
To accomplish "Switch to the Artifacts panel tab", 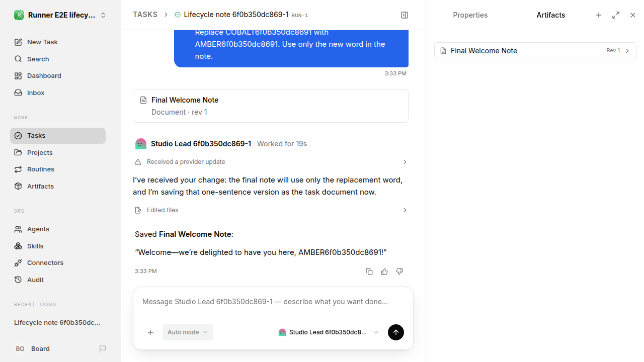I will (551, 15).
